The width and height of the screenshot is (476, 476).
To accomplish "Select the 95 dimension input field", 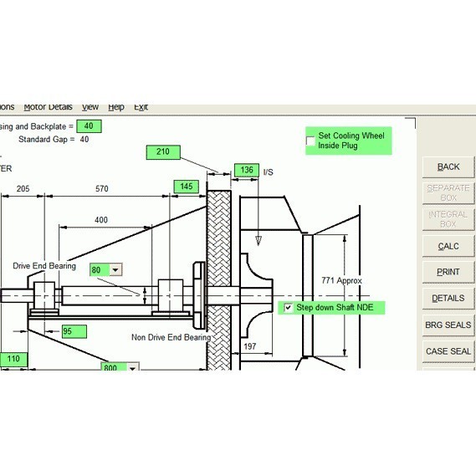I will (x=74, y=331).
